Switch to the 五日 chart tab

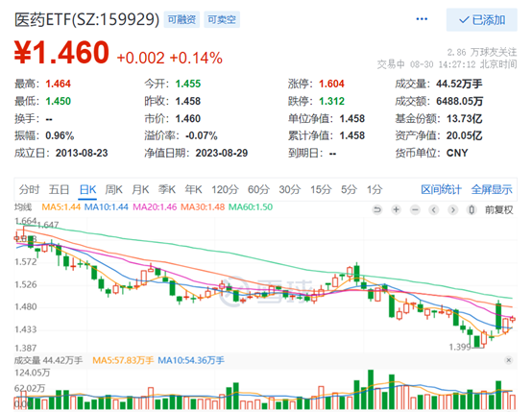(59, 189)
